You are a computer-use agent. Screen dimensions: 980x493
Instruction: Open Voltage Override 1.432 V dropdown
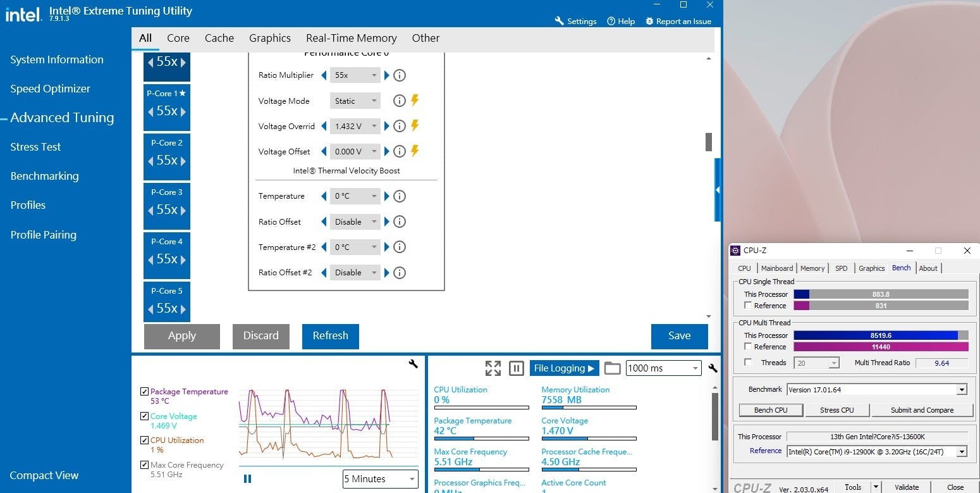click(355, 126)
